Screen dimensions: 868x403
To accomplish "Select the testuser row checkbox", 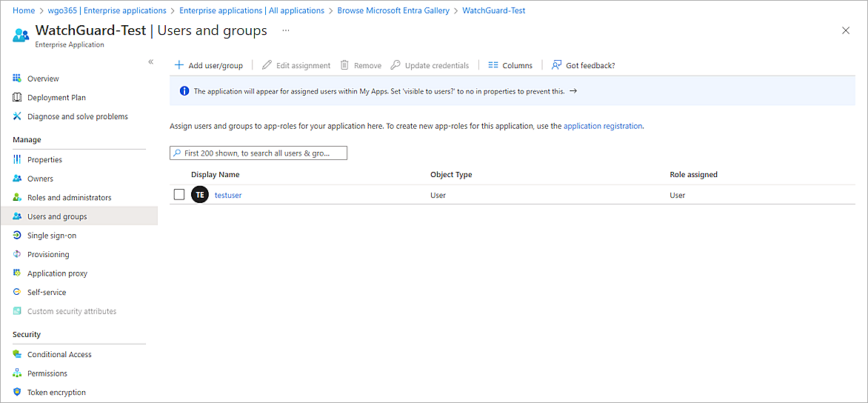I will [x=178, y=194].
